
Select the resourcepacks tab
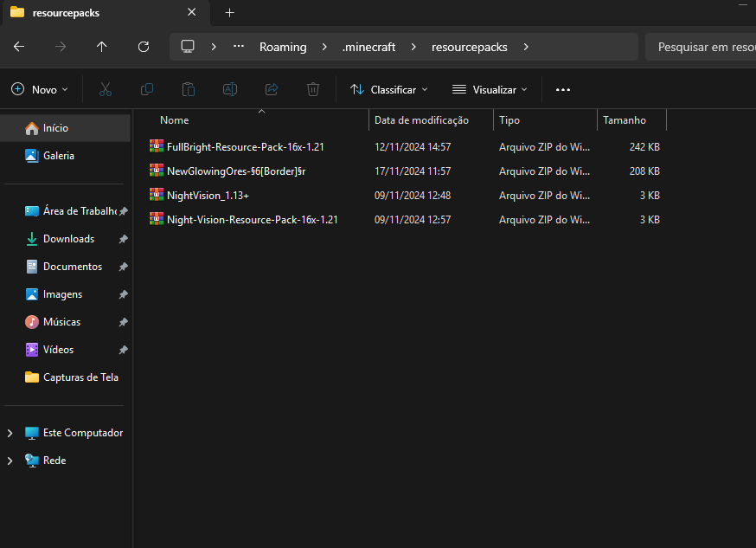click(106, 13)
